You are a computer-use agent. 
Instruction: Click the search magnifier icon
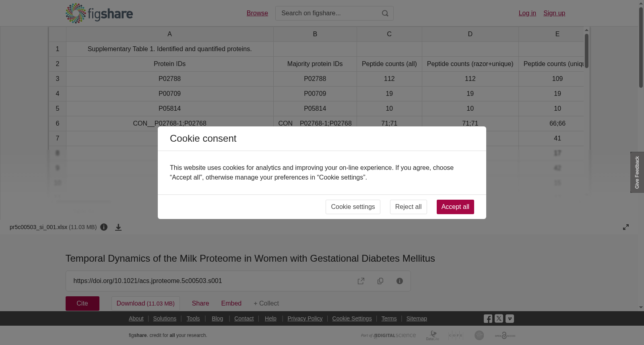385,13
